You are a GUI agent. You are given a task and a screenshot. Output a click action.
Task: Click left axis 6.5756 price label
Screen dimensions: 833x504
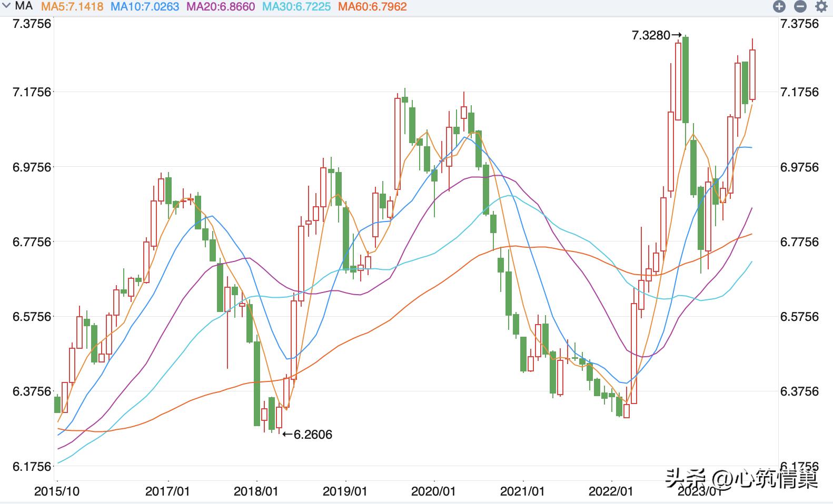[33, 317]
